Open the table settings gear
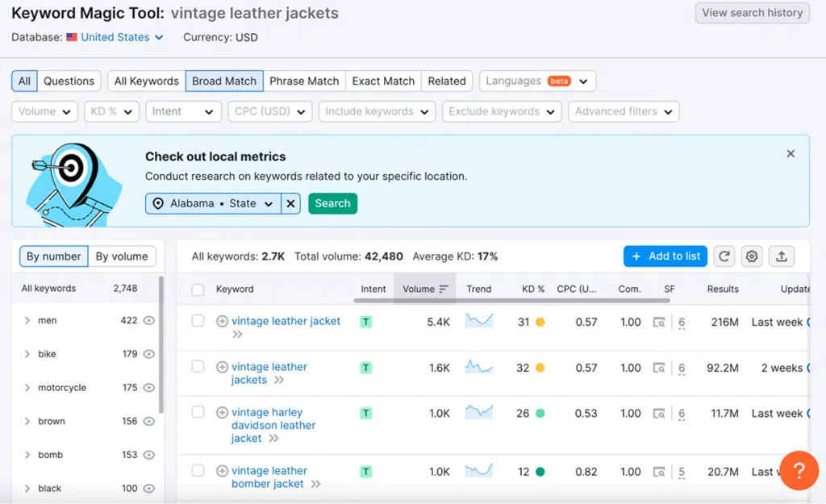 tap(752, 256)
